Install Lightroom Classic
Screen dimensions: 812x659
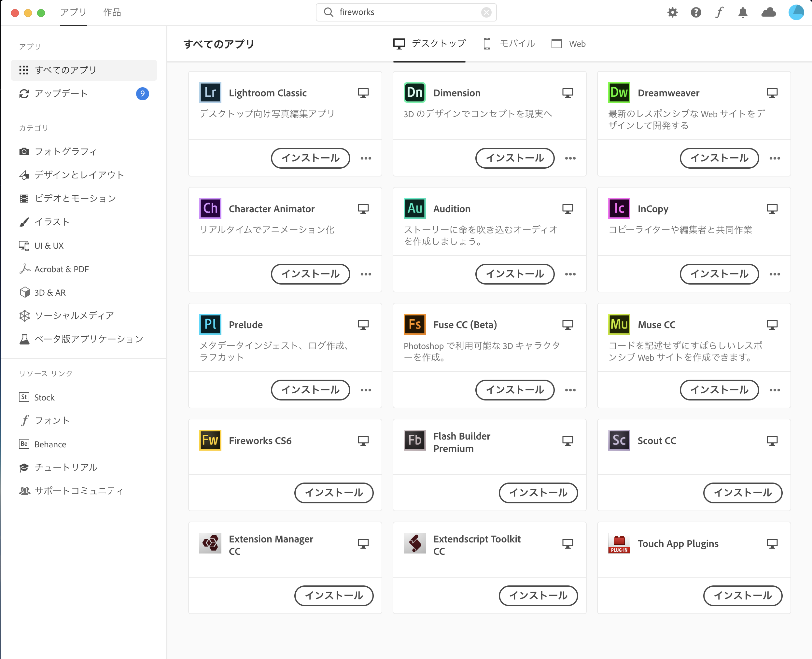coord(310,158)
